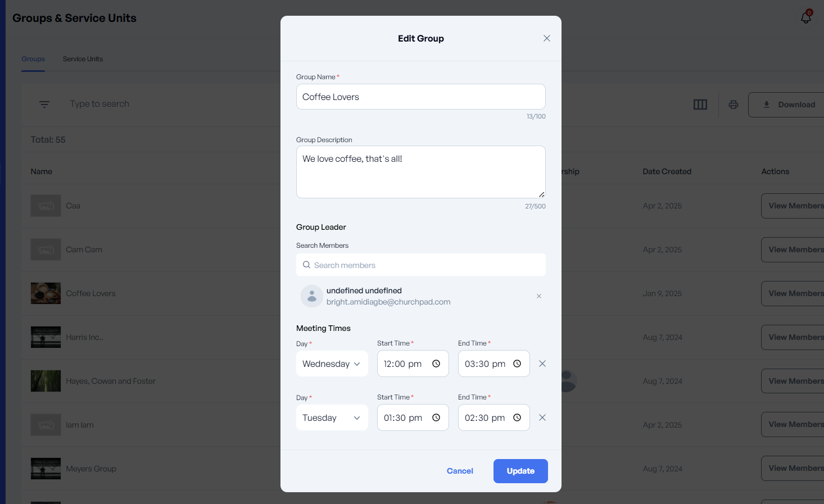Image resolution: width=824 pixels, height=504 pixels.
Task: Select the Groups tab
Action: point(33,59)
